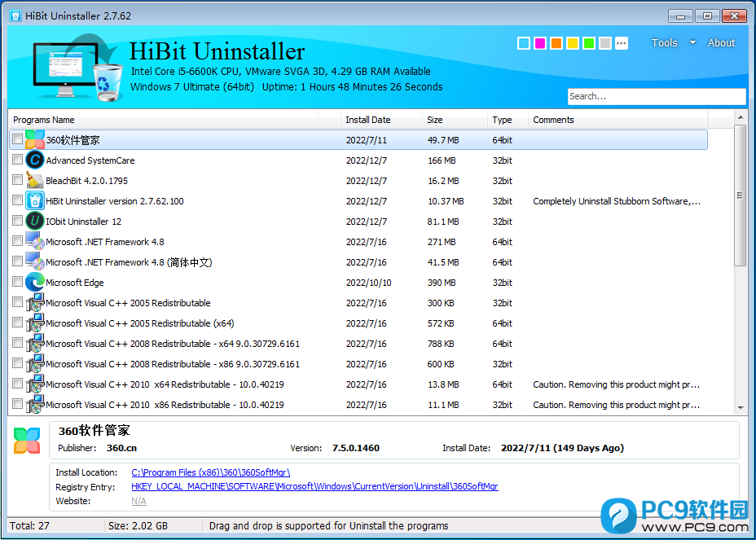Viewport: 756px width, 540px height.
Task: Apply the blue color theme swatch
Action: click(524, 43)
